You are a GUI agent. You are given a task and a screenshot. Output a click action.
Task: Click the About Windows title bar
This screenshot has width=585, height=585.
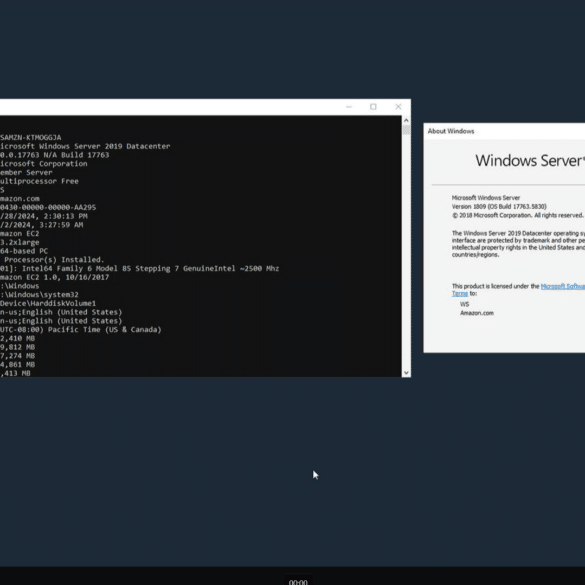504,131
